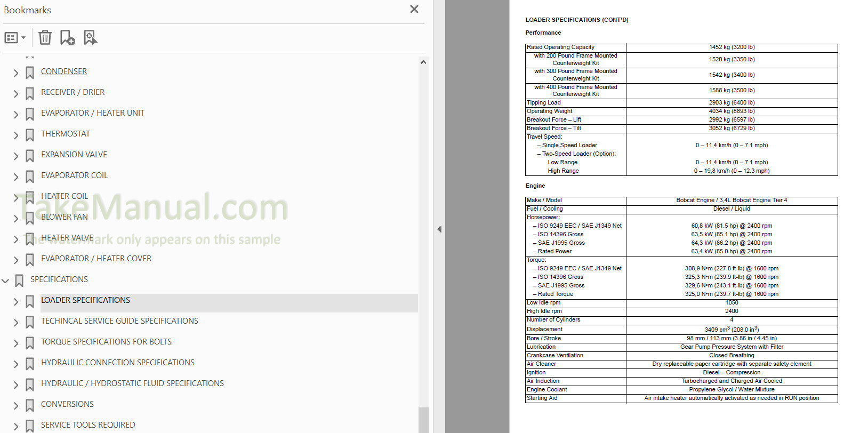Screen dimensions: 868x433
Task: Click the 'Closed Breathing' ventilation value
Action: (732, 356)
